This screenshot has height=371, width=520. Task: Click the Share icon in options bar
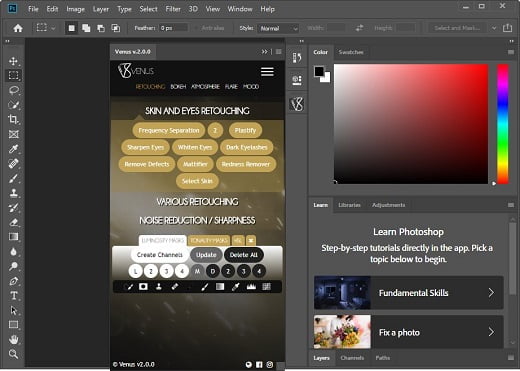507,28
